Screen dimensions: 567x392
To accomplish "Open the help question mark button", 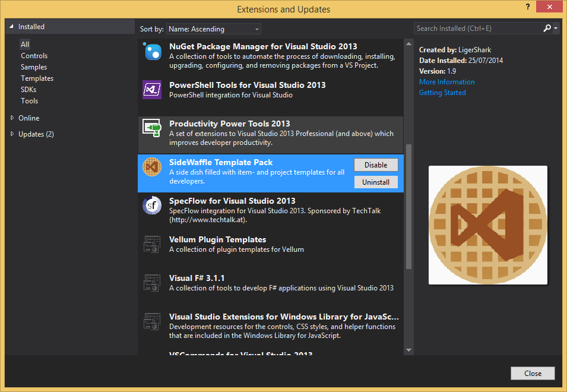I will [x=528, y=7].
